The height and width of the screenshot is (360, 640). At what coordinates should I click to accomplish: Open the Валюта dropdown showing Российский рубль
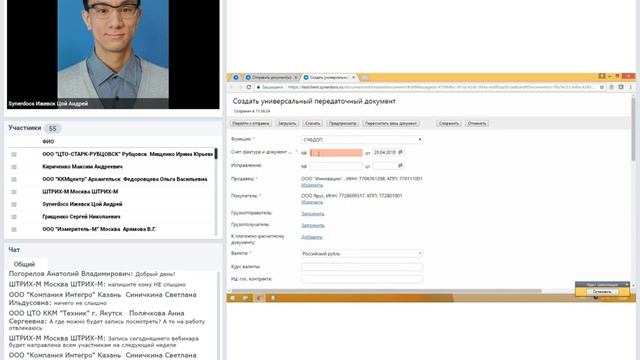click(362, 253)
